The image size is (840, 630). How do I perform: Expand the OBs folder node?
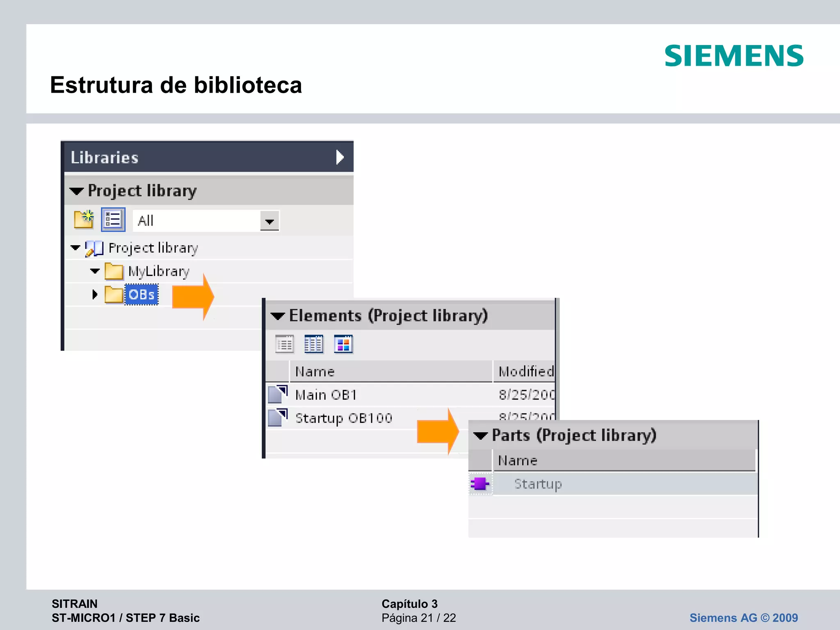pos(95,294)
